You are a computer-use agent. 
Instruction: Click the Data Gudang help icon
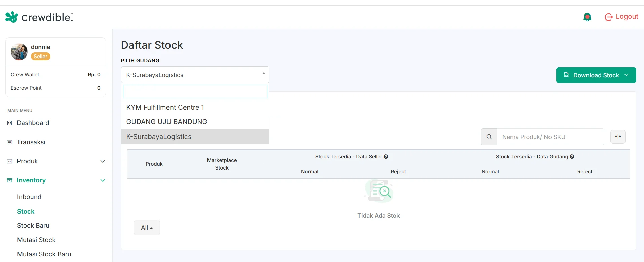pyautogui.click(x=572, y=157)
